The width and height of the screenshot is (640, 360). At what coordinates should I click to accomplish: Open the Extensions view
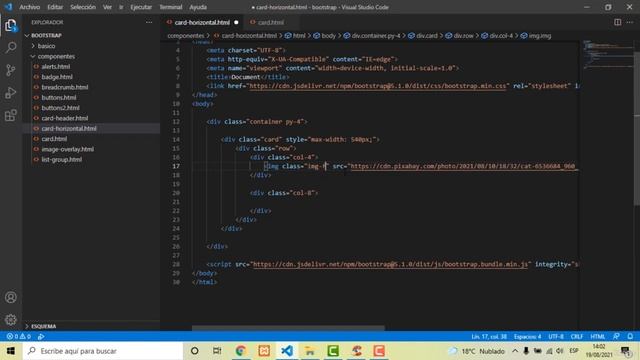(x=11, y=116)
